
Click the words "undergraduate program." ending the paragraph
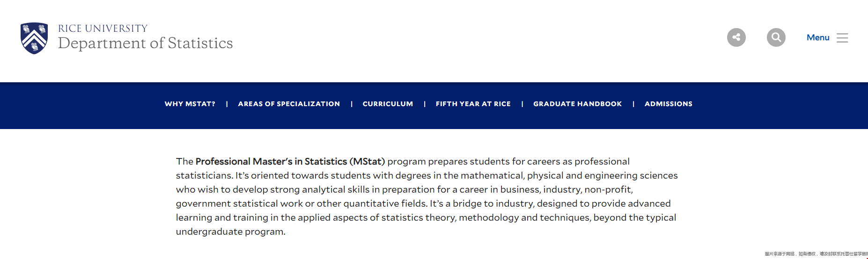(x=230, y=231)
